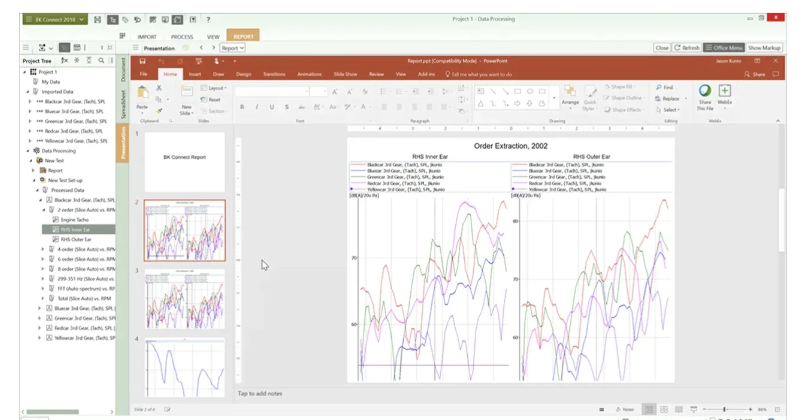The width and height of the screenshot is (804, 420).
Task: Expand the Report node under New Test
Action: 33,170
